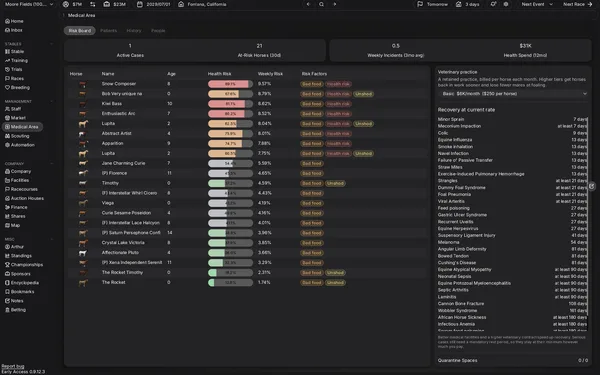
Task: Open the Home page from sidebar
Action: [x=14, y=21]
